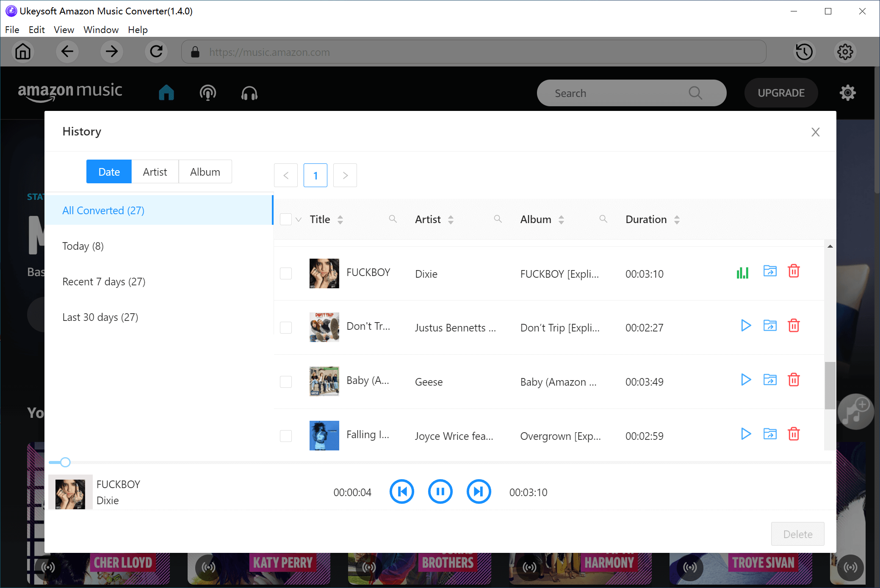Search by Album magnifier icon

click(x=603, y=219)
